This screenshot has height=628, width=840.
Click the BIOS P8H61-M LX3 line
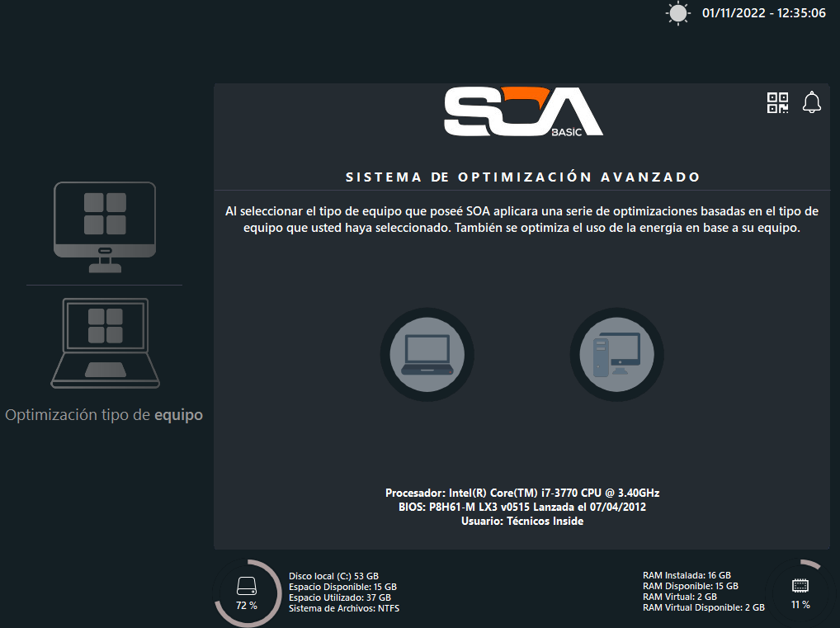522,507
